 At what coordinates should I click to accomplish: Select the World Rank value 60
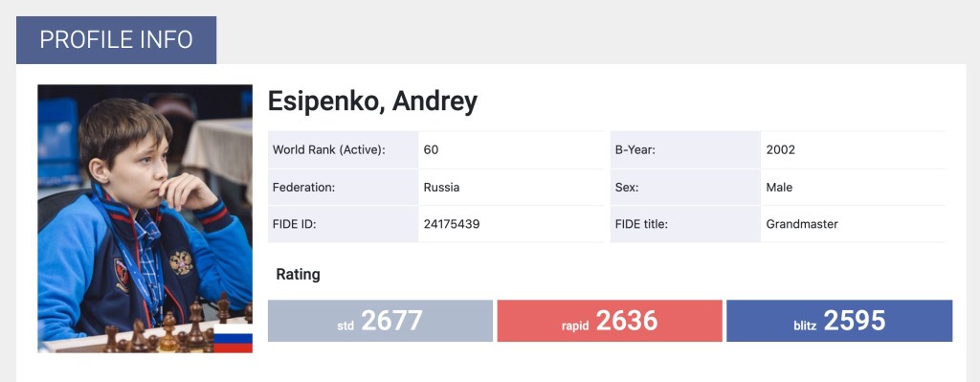coord(431,150)
